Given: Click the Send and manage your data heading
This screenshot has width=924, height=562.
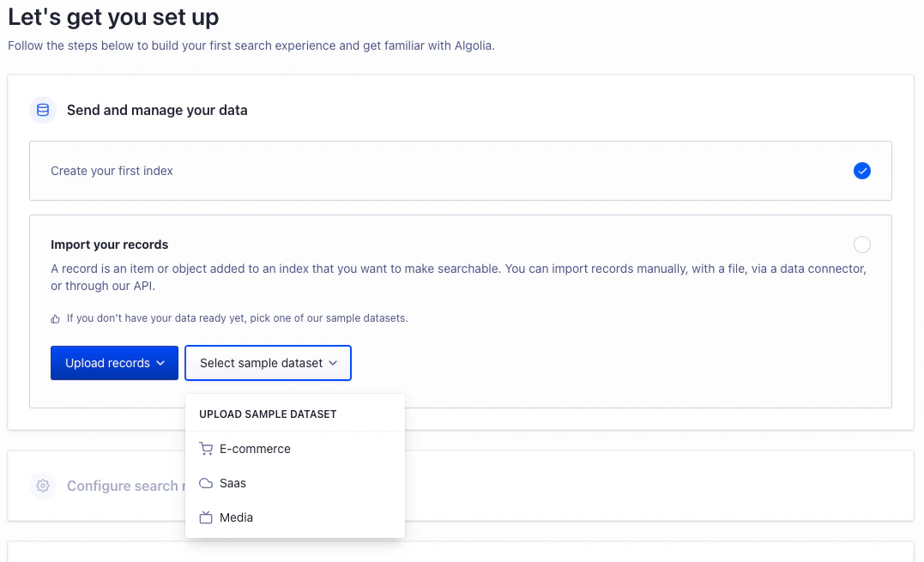Looking at the screenshot, I should 157,110.
